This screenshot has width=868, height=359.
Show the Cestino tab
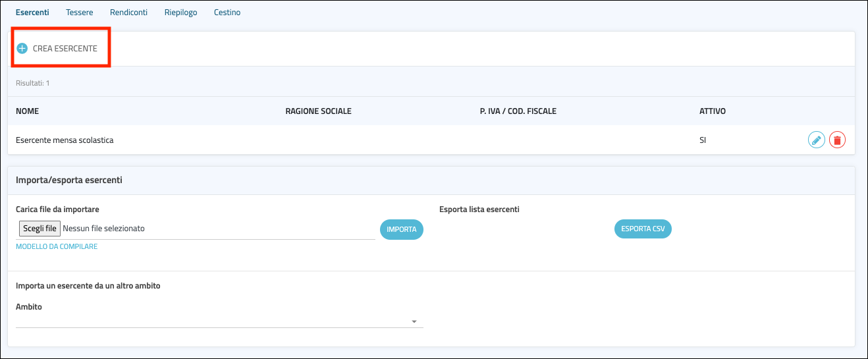coord(227,13)
